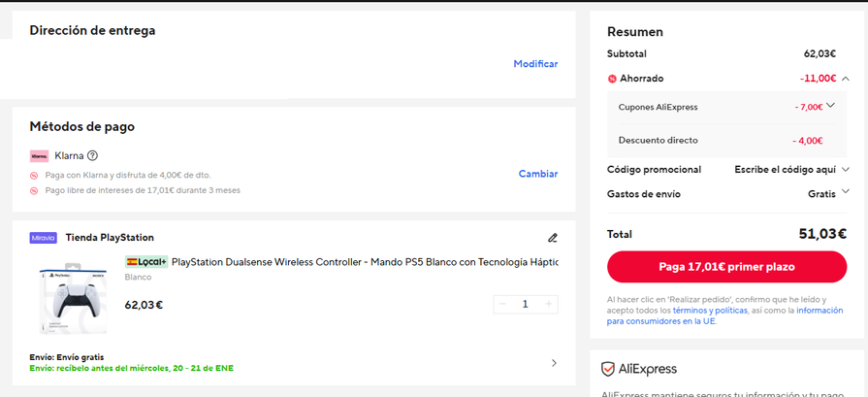Click the Cupones AliExpress -7,00€ value
The width and height of the screenshot is (868, 397).
coord(808,107)
